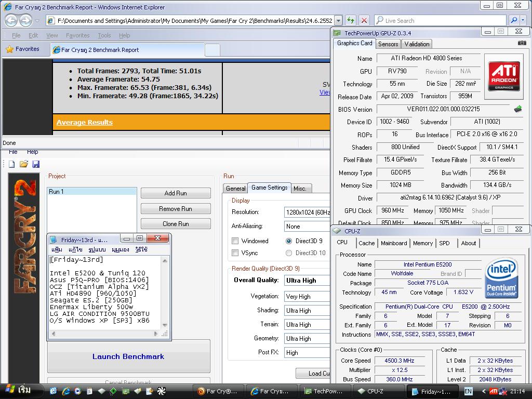Click the Add Run button
Screen dimensions: 532x399
(x=176, y=193)
